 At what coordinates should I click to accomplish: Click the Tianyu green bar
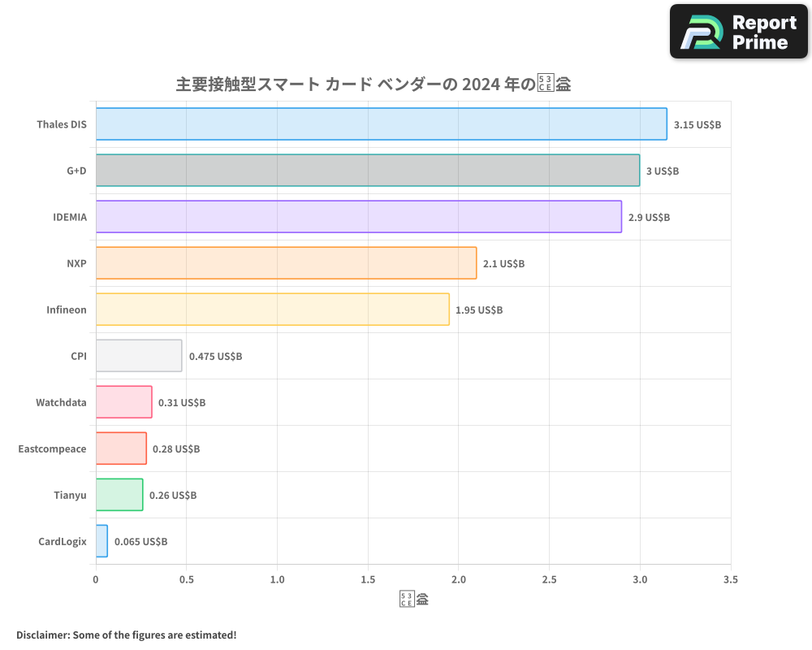point(119,495)
